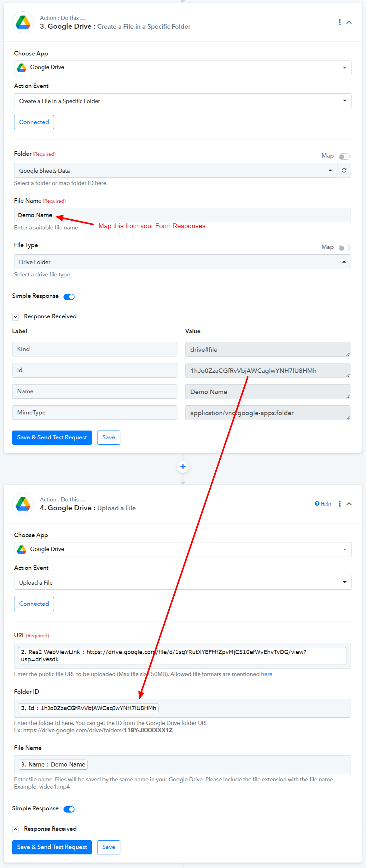The height and width of the screenshot is (868, 366).
Task: Toggle Simple Response switch in step 4
Action: point(69,809)
